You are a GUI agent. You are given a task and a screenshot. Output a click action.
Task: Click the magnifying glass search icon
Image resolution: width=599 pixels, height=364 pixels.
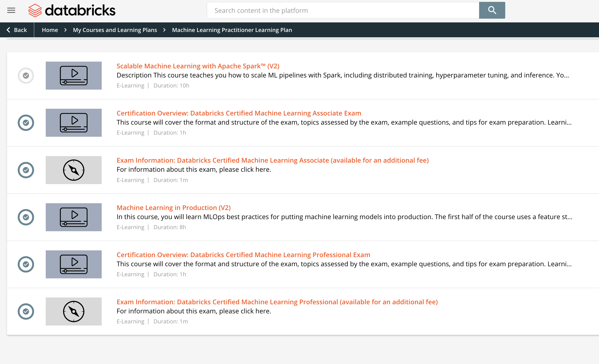click(491, 10)
